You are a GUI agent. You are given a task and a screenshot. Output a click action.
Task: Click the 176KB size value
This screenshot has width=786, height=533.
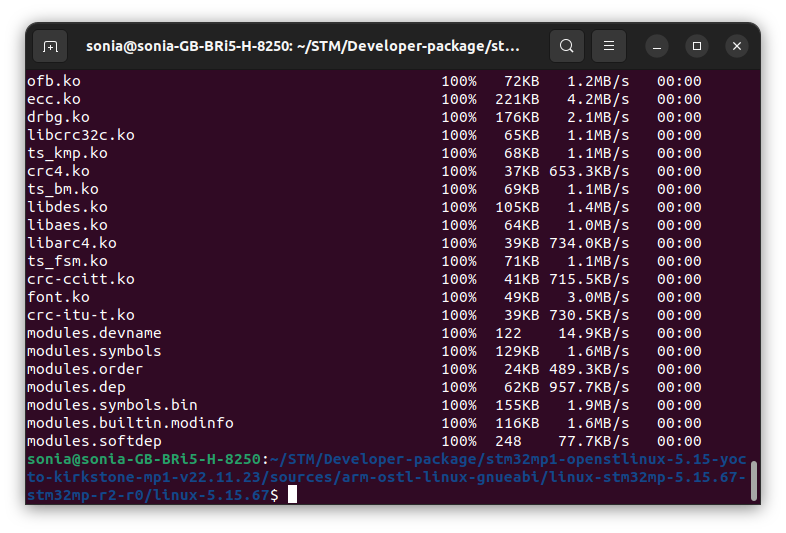(517, 117)
